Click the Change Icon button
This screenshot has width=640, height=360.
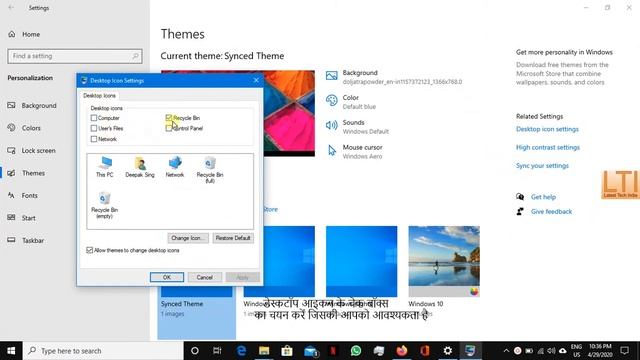188,238
